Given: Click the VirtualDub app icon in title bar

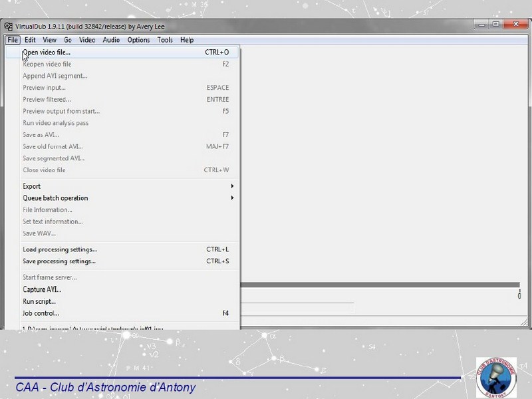Looking at the screenshot, I should pyautogui.click(x=9, y=27).
